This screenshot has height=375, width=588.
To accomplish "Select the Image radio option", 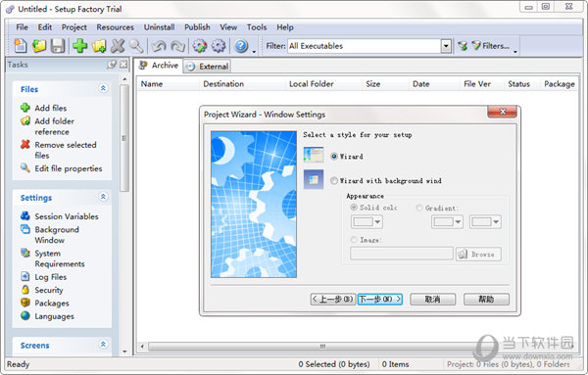I will point(353,239).
